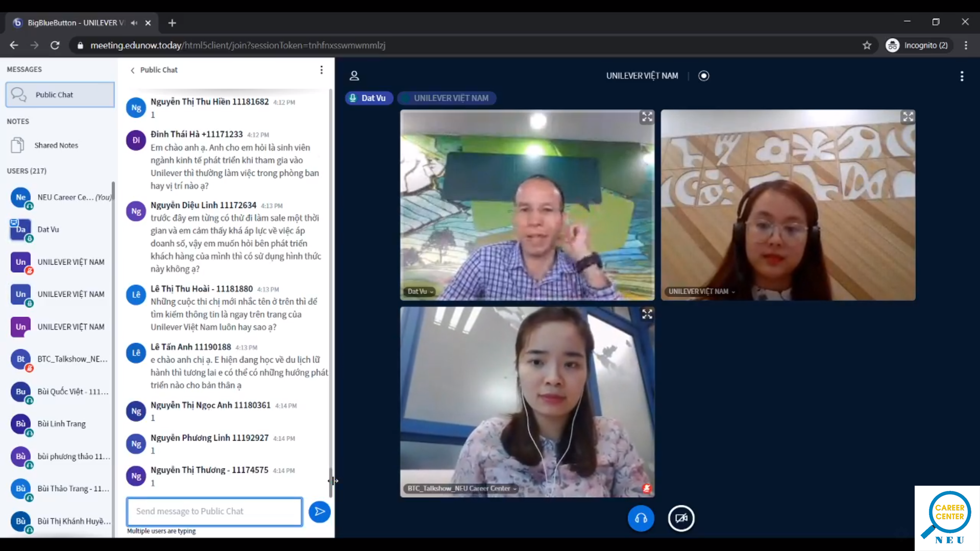This screenshot has width=980, height=551.
Task: Open BTC_Talkshow_NEU Career Center webcam dropdown
Action: 462,488
